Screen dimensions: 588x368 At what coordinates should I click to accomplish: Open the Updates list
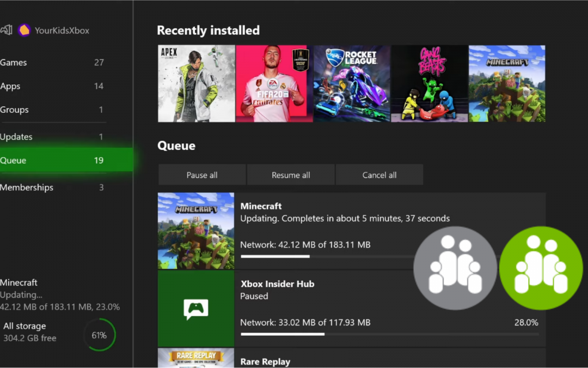(52, 137)
